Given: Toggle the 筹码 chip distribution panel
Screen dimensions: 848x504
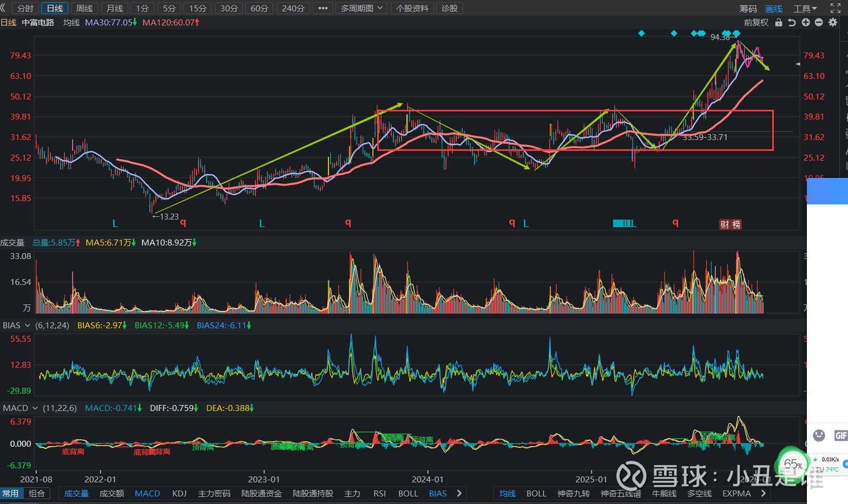Looking at the screenshot, I should [748, 9].
